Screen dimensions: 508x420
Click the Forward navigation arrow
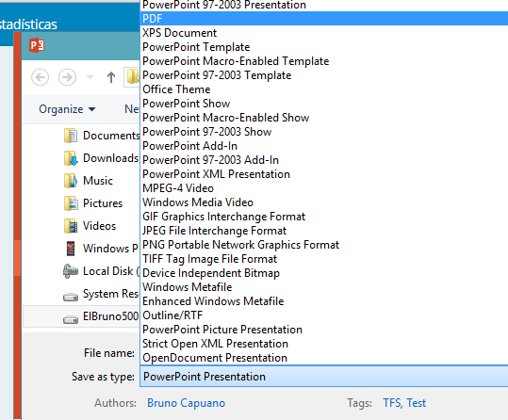coord(67,77)
